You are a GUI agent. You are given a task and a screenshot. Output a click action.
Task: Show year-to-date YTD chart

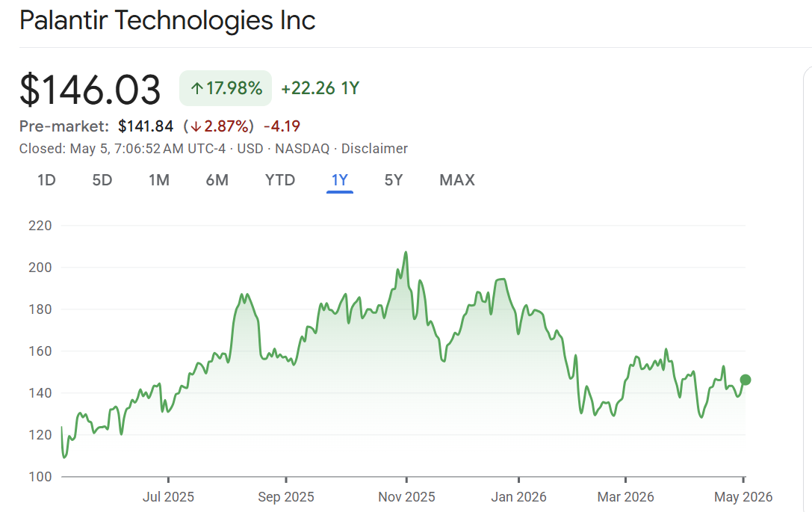[x=279, y=180]
